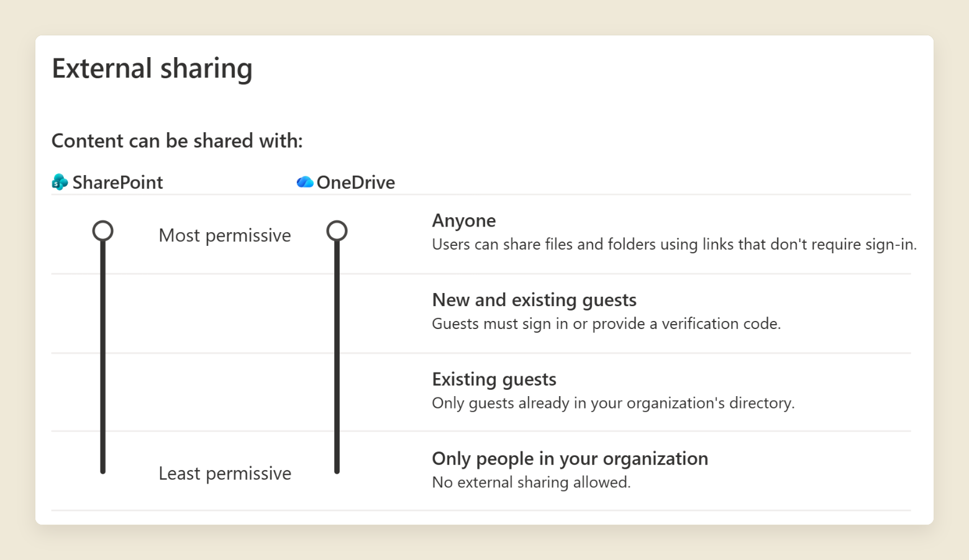Screen dimensions: 969x560
Task: Select the 'Anyone' sharing level heading
Action: 464,220
